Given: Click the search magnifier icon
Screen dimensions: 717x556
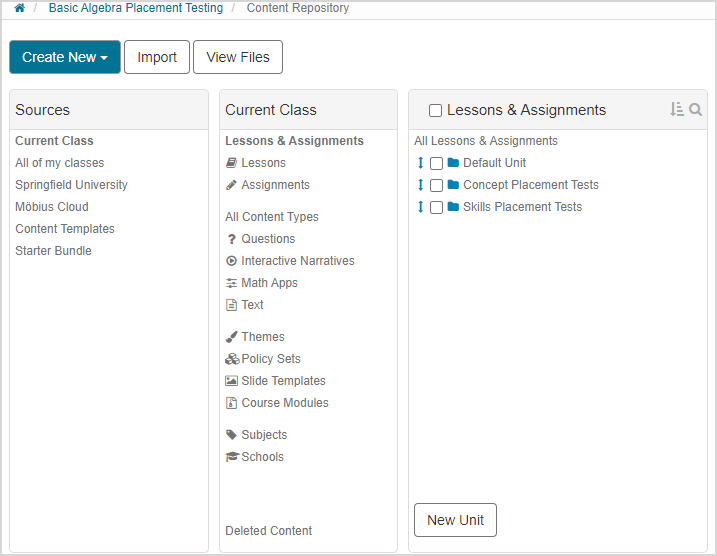Looking at the screenshot, I should (x=696, y=110).
